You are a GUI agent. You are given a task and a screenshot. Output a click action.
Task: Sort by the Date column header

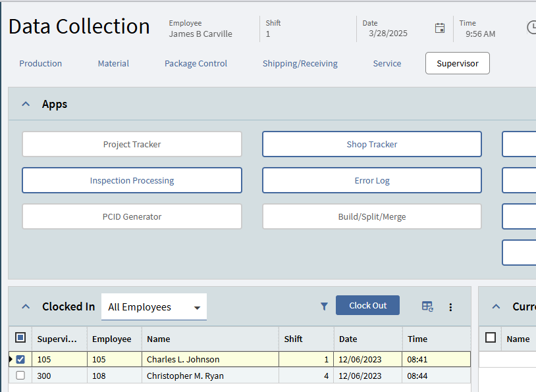(x=368, y=339)
